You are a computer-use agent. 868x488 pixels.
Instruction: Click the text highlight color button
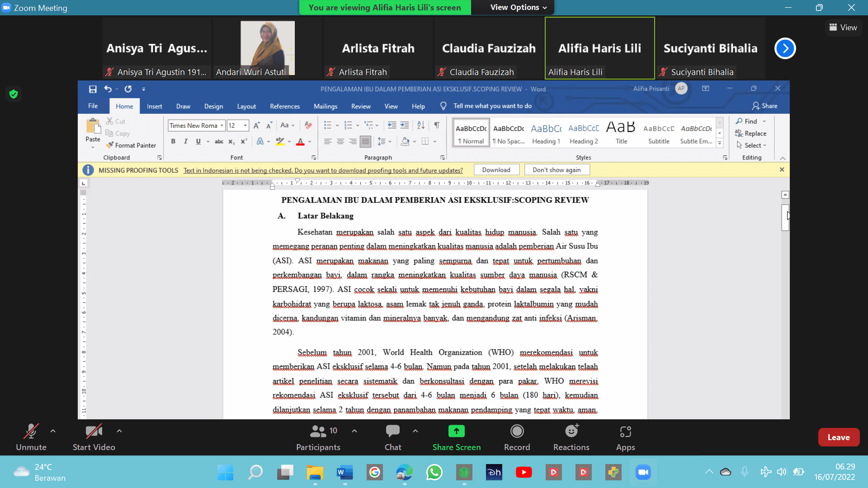[280, 141]
